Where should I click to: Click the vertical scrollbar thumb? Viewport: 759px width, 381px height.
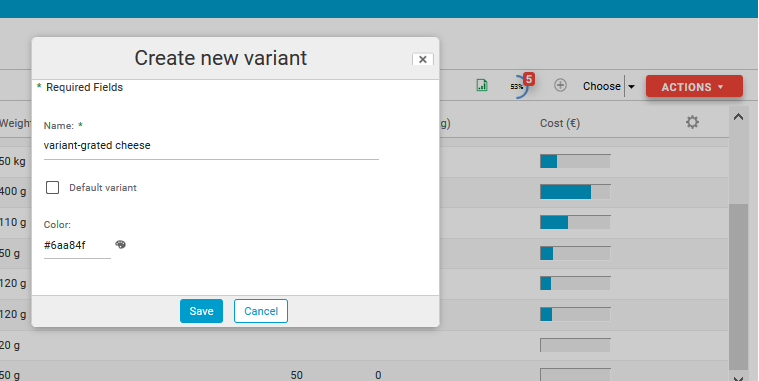tap(738, 288)
